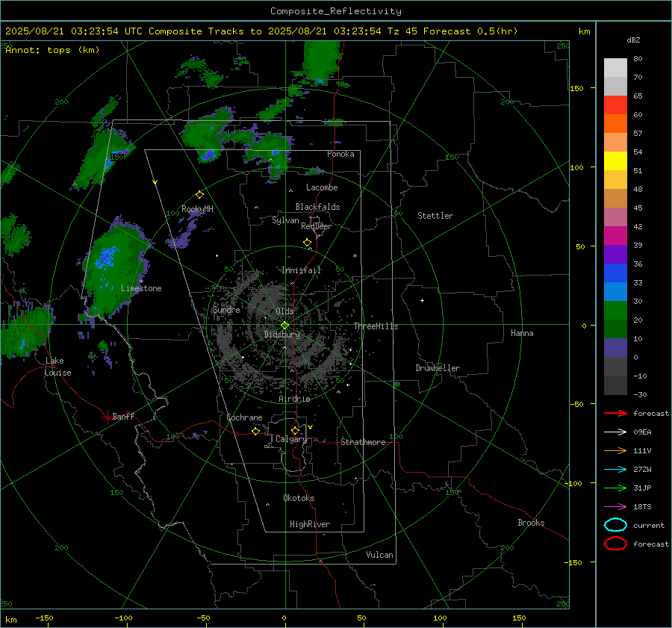The image size is (672, 628).
Task: Click the purple swatch in the dBZ scale
Action: point(615,254)
